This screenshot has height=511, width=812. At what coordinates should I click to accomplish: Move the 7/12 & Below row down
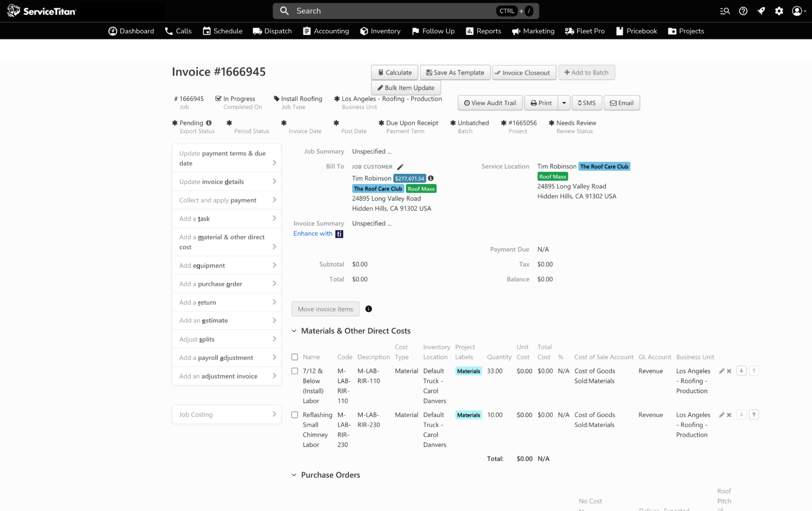[x=741, y=371]
